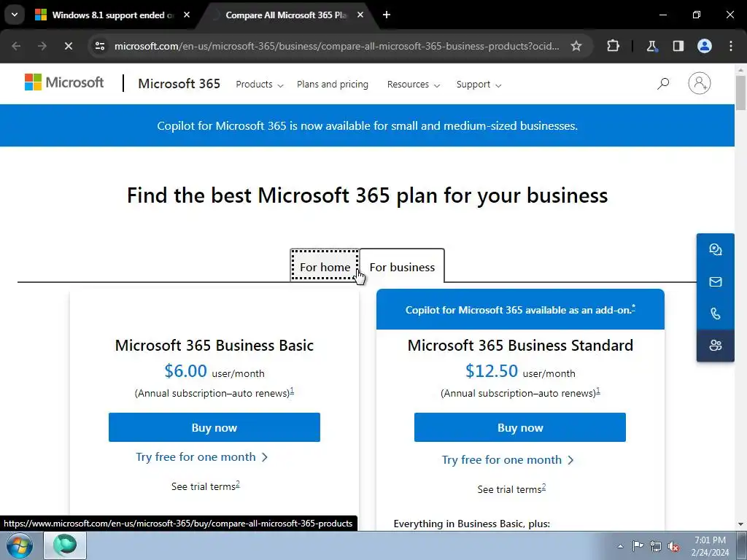The height and width of the screenshot is (560, 747).
Task: Show hidden tray icons arrow
Action: point(620,546)
